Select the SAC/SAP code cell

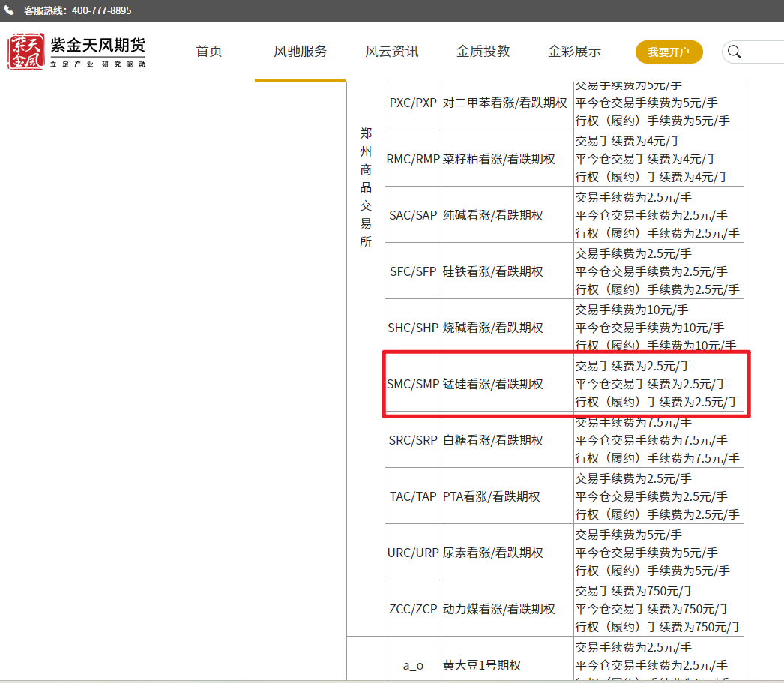[x=413, y=215]
